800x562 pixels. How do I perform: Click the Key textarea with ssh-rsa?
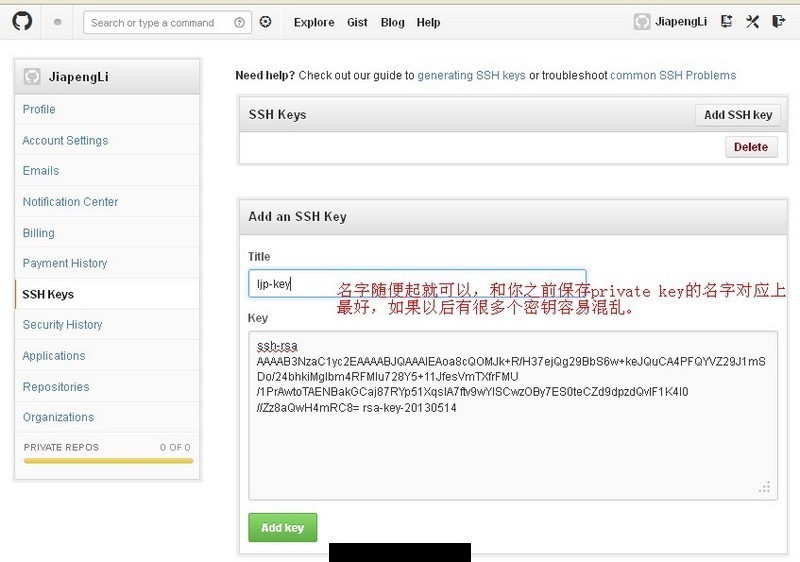pos(513,415)
